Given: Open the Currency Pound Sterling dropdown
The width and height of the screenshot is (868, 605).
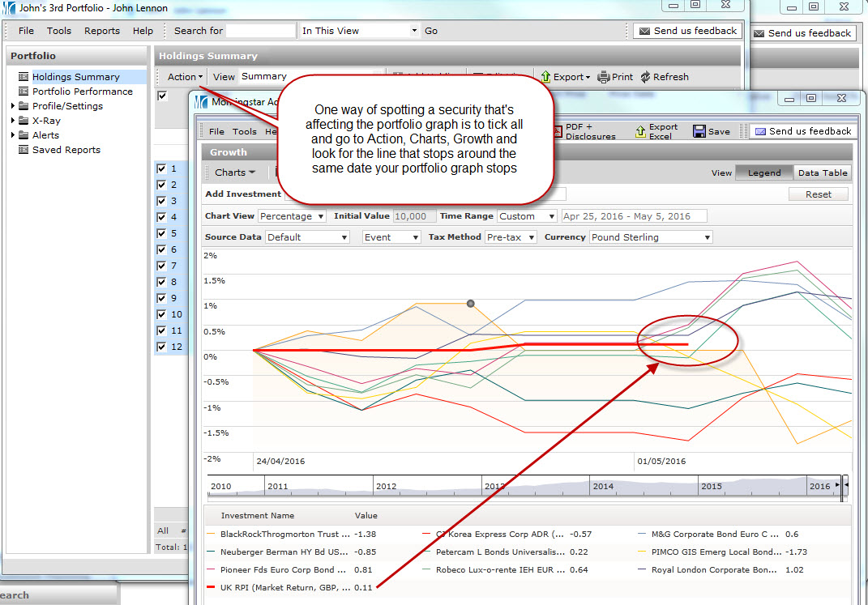Looking at the screenshot, I should [x=651, y=237].
